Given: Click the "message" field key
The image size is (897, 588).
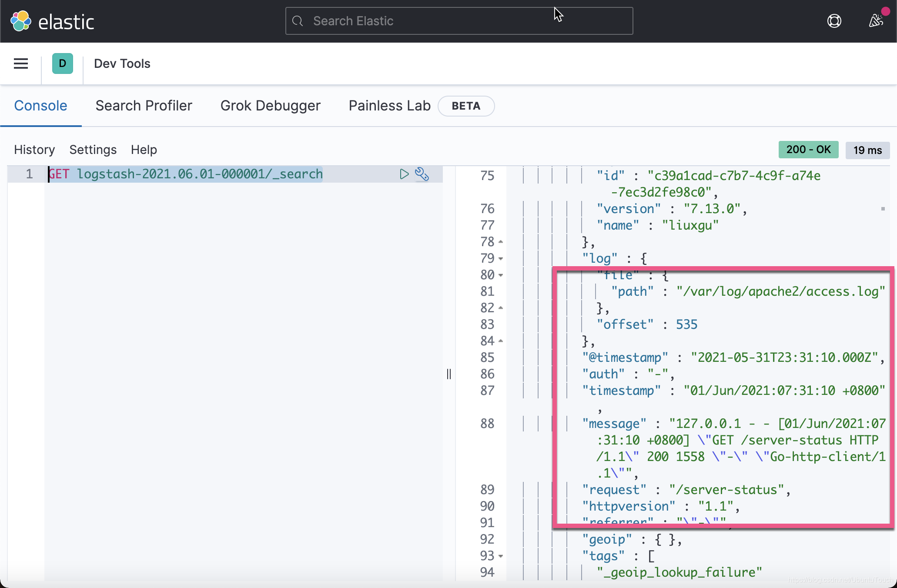Looking at the screenshot, I should point(614,424).
